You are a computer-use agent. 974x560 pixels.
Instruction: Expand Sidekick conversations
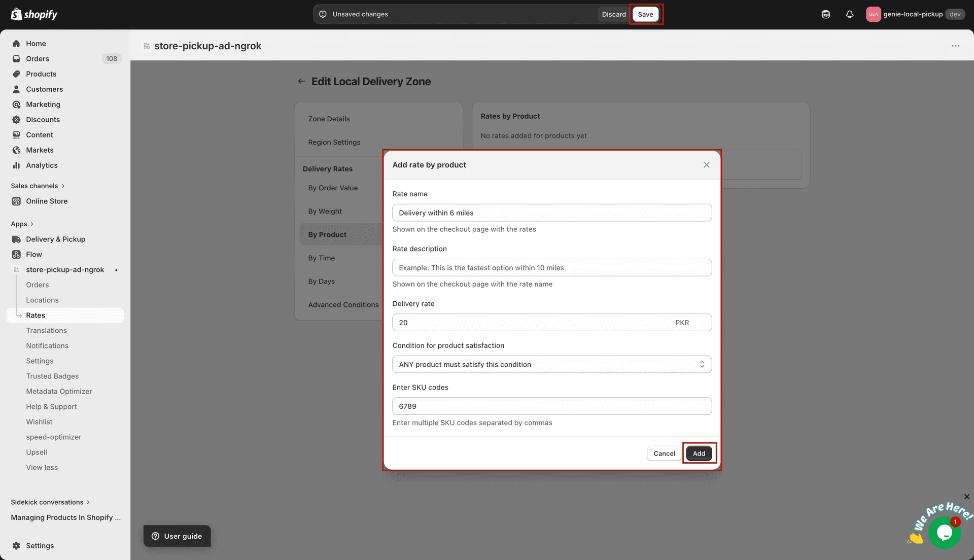coord(50,502)
